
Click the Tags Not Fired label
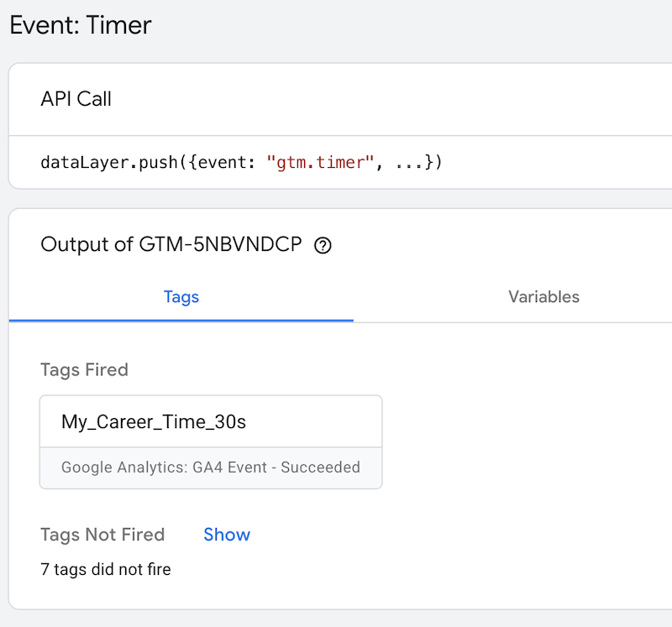102,535
